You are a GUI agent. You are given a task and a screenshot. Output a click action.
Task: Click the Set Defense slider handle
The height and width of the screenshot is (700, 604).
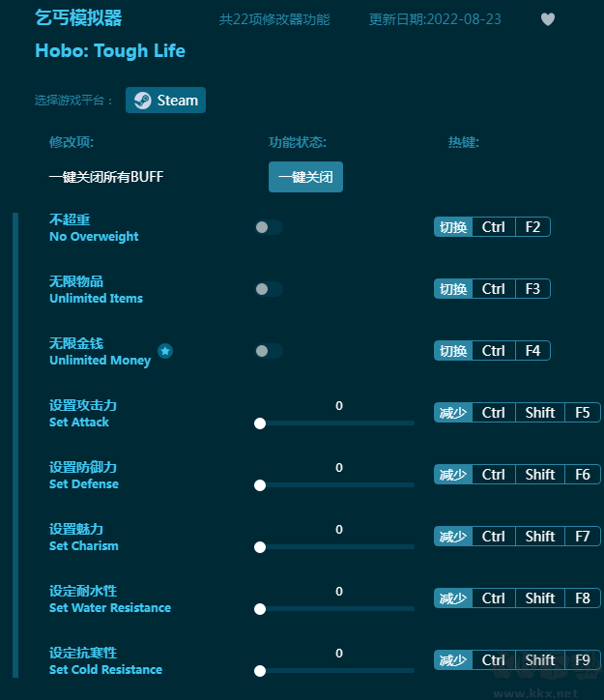[260, 485]
